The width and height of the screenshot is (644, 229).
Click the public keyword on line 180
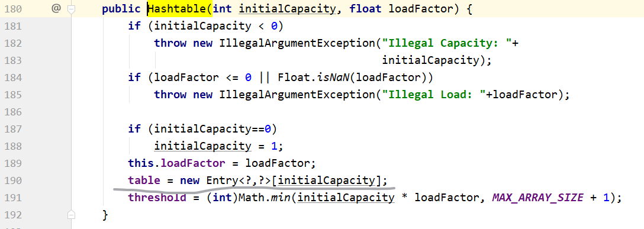[x=121, y=9]
